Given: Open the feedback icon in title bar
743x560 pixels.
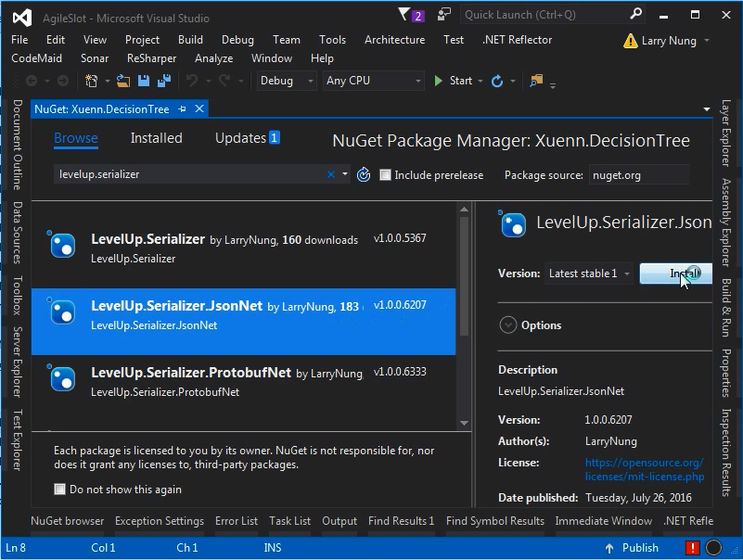Looking at the screenshot, I should coord(443,15).
